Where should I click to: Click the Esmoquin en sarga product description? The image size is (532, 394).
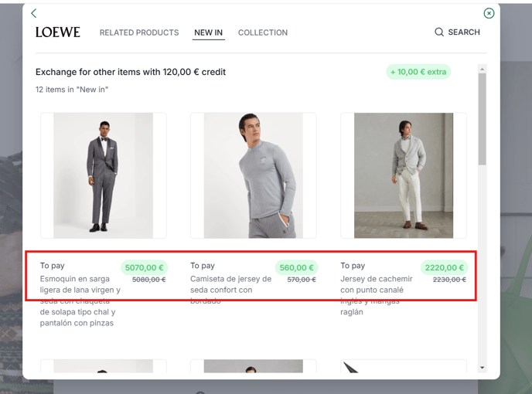[80, 301]
